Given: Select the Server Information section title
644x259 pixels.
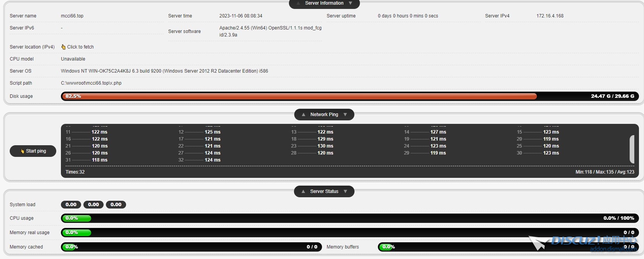Looking at the screenshot, I should point(324,3).
